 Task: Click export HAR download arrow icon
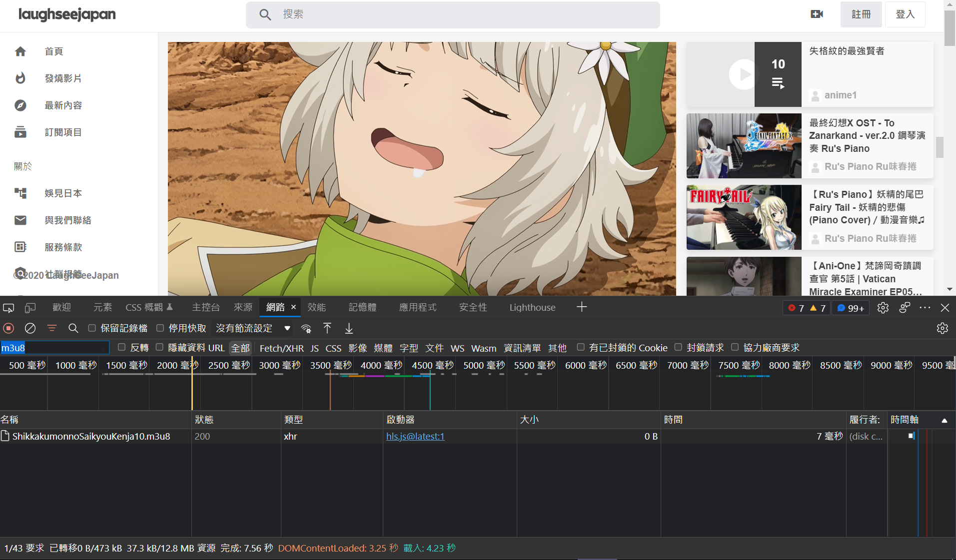coord(349,328)
